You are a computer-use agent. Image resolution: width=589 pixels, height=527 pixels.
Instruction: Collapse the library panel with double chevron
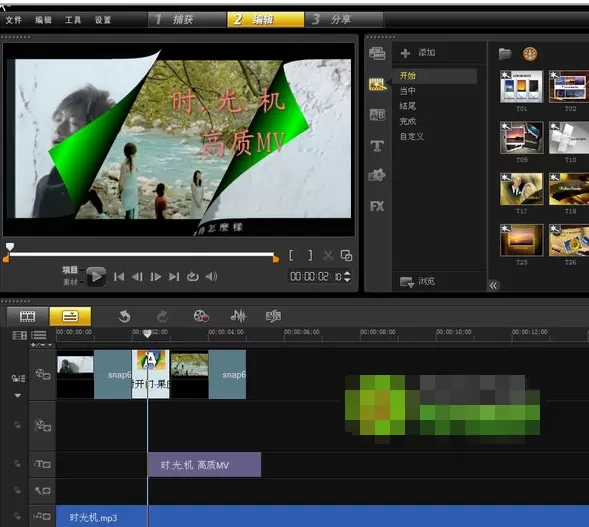pyautogui.click(x=493, y=286)
